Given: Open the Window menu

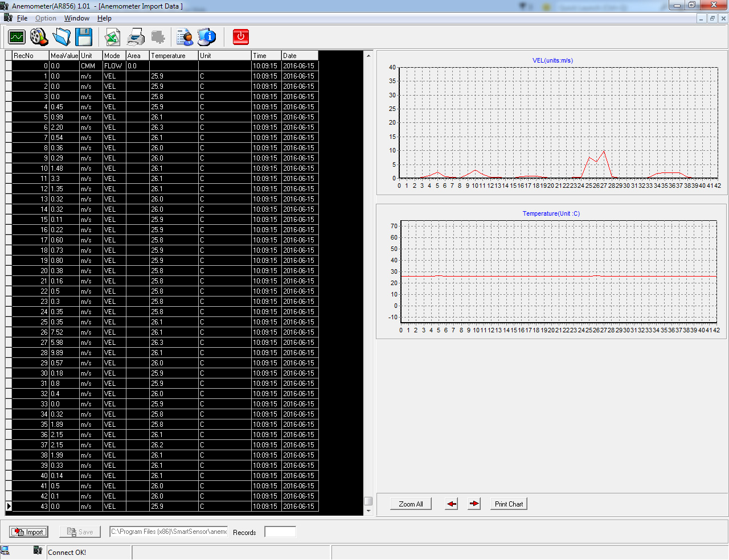Looking at the screenshot, I should pos(76,18).
